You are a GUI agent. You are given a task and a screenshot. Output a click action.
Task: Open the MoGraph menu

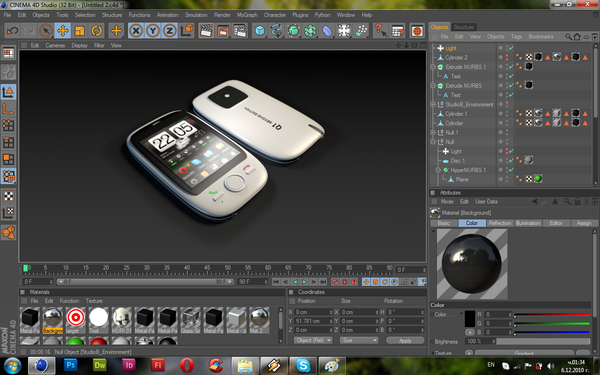click(x=247, y=15)
